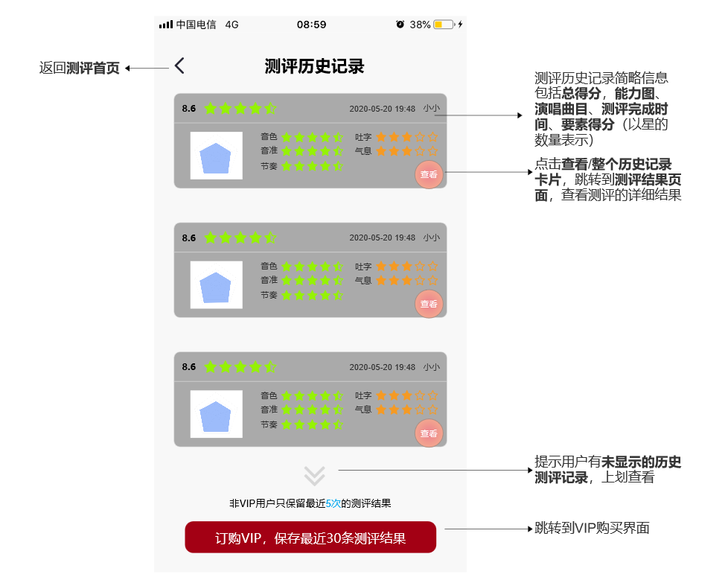Click the 8.6 score on the third card

click(x=189, y=367)
